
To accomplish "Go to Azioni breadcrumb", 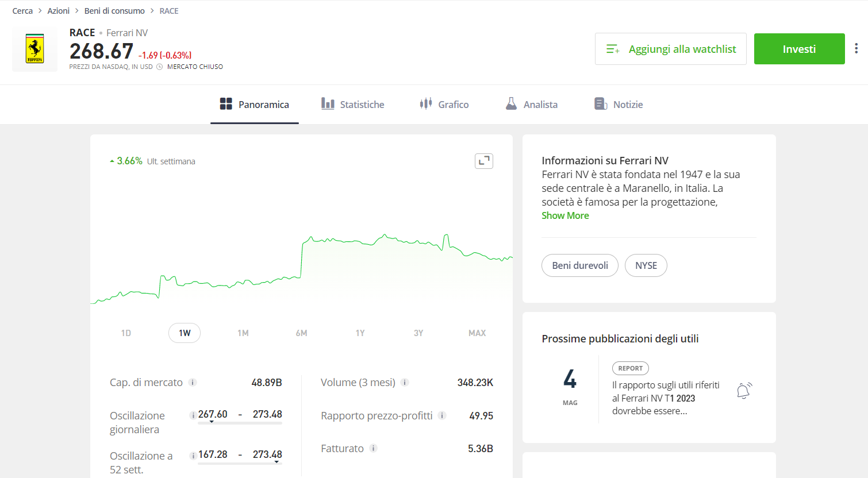I will coord(59,11).
